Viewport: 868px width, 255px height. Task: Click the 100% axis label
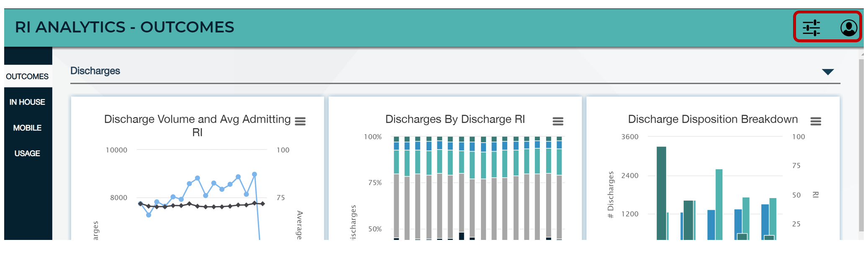373,137
